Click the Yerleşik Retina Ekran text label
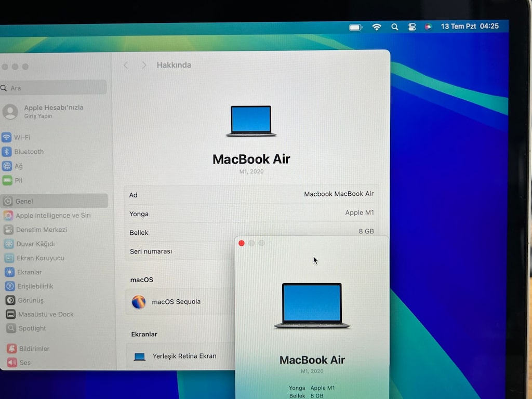 pos(184,356)
